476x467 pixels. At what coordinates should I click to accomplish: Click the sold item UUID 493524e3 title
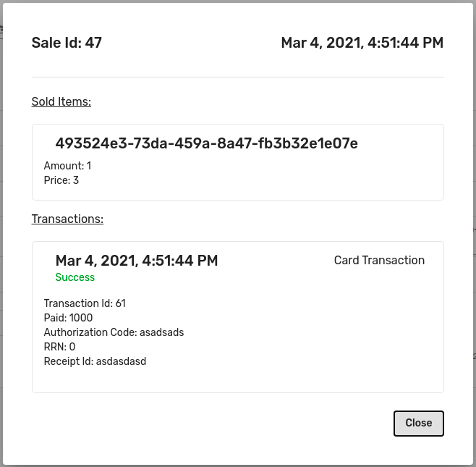click(x=206, y=144)
